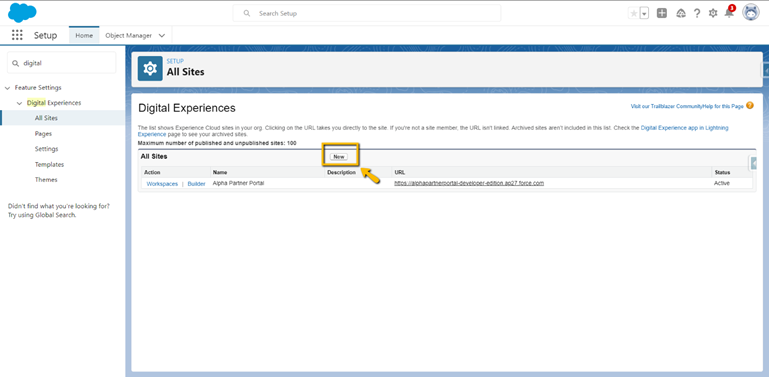Click the Active status cell
The image size is (769, 377).
[x=721, y=183]
